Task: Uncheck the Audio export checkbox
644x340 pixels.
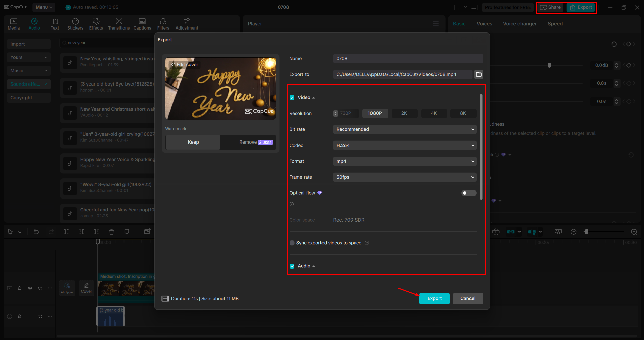Action: coord(292,266)
